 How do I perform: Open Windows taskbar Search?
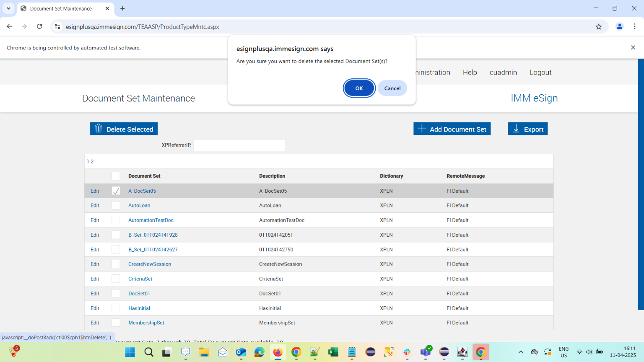[x=149, y=352]
